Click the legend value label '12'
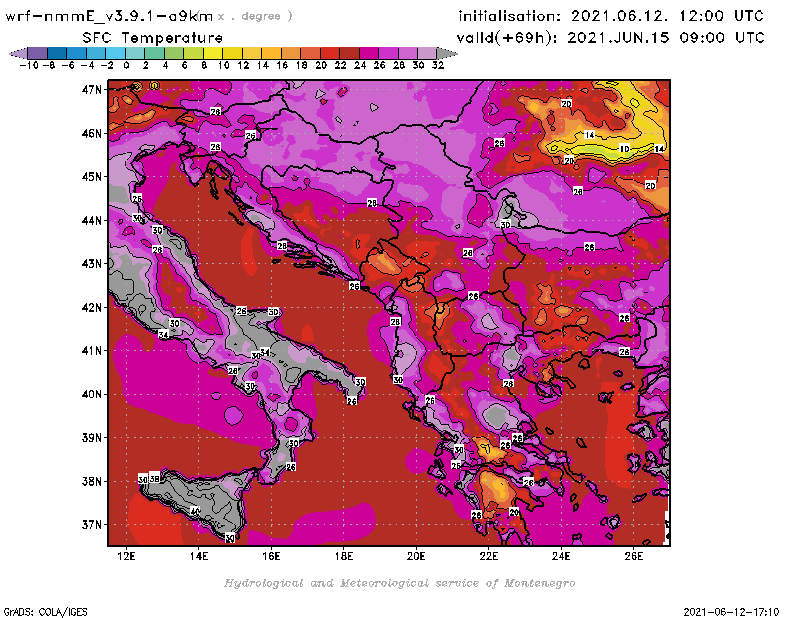 tap(243, 65)
